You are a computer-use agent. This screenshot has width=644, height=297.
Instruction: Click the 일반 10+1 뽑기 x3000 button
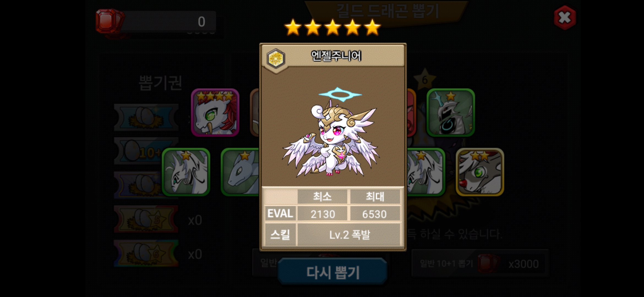click(480, 263)
